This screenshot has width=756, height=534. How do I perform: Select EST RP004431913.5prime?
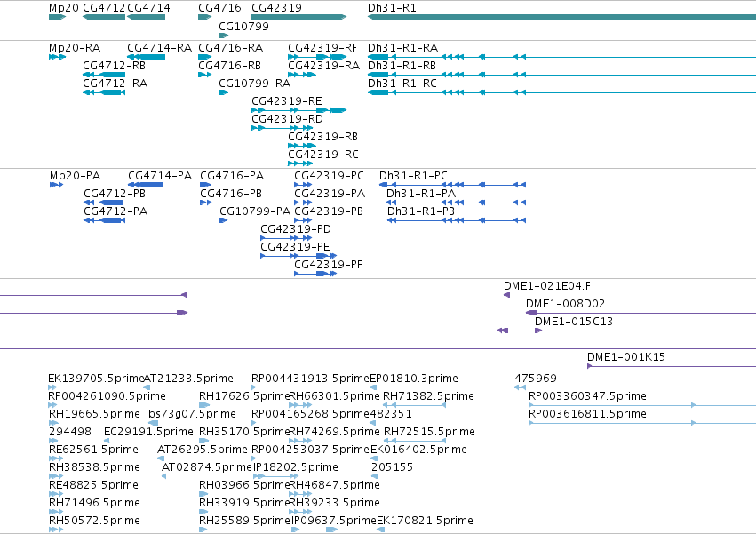(310, 379)
